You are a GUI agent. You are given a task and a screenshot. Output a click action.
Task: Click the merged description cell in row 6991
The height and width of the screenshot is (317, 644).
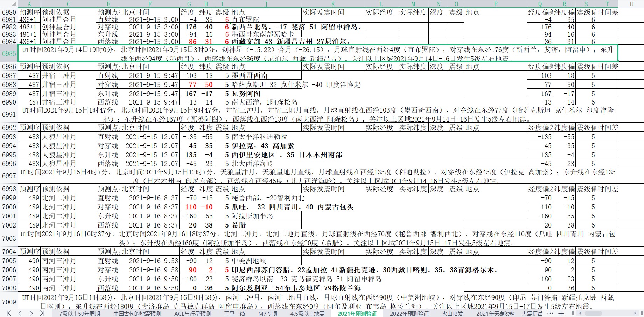(x=318, y=115)
